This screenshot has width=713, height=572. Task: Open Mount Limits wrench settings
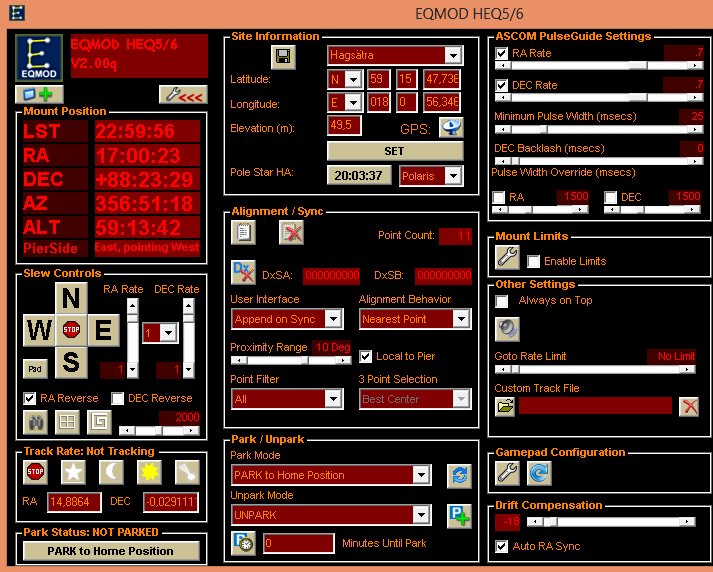pos(507,257)
